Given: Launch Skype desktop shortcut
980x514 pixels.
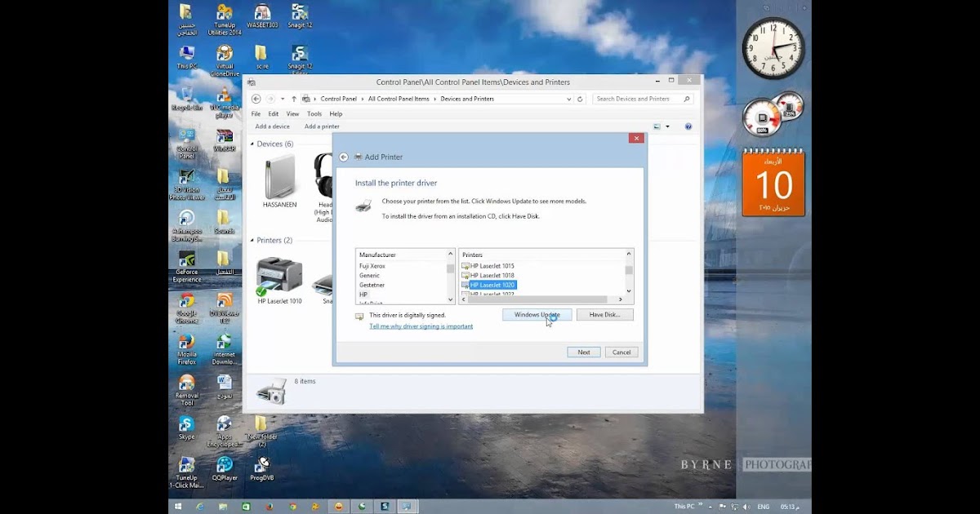Looking at the screenshot, I should click(x=186, y=428).
